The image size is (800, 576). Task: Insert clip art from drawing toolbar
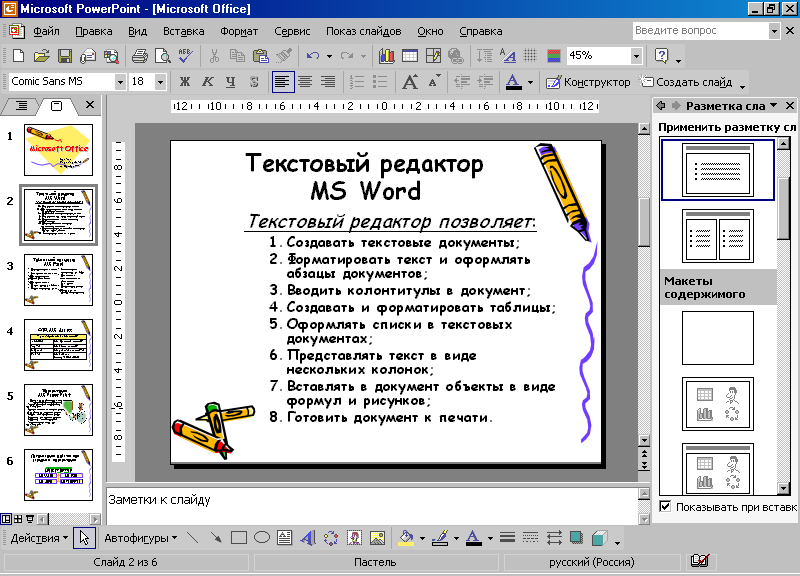tap(354, 538)
